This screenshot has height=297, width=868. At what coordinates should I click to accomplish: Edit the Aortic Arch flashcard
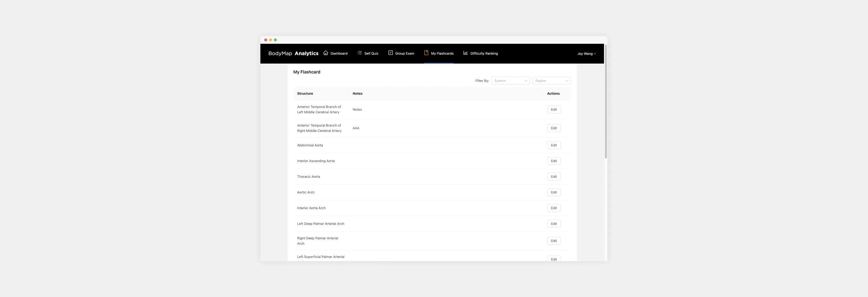click(554, 192)
